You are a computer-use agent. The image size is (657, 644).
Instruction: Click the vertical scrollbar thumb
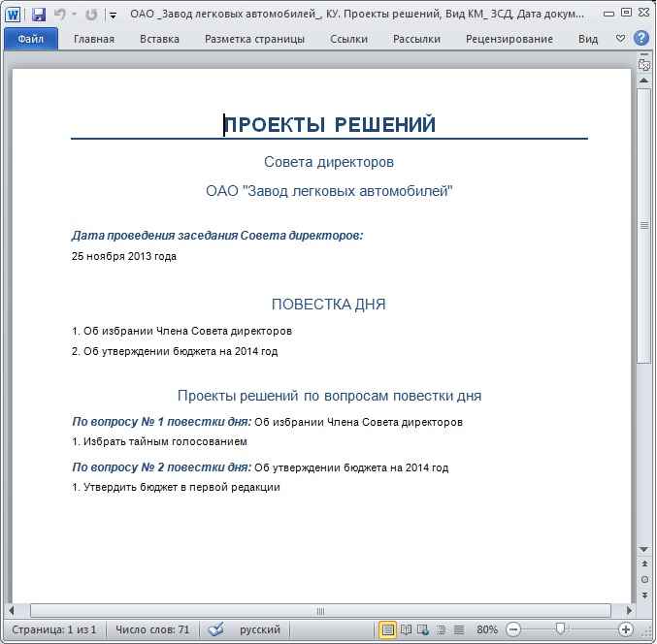pos(644,226)
